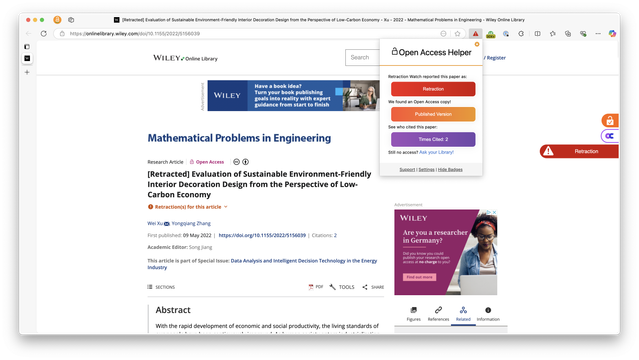Toggle split screen view icon

(538, 34)
